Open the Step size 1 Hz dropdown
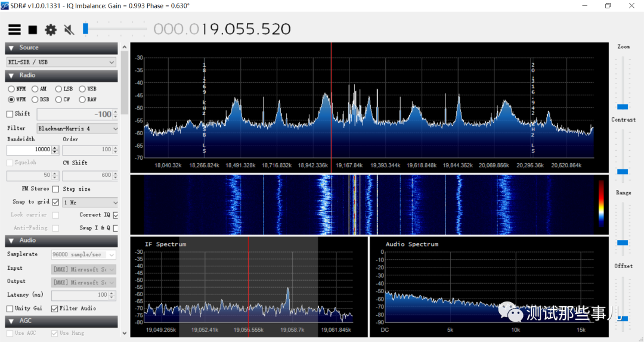Viewport: 644px width, 342px height. pyautogui.click(x=90, y=203)
